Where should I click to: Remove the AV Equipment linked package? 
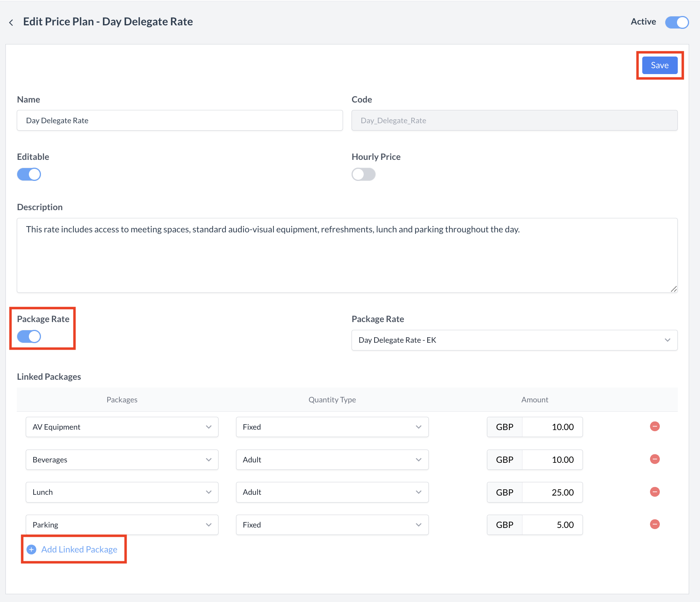pyautogui.click(x=654, y=427)
